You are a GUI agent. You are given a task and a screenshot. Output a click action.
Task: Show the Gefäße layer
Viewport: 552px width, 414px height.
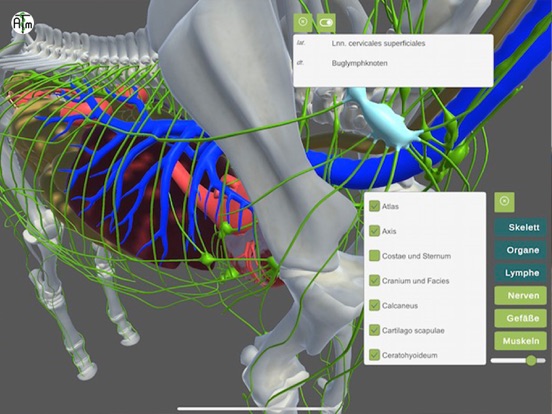click(x=520, y=318)
